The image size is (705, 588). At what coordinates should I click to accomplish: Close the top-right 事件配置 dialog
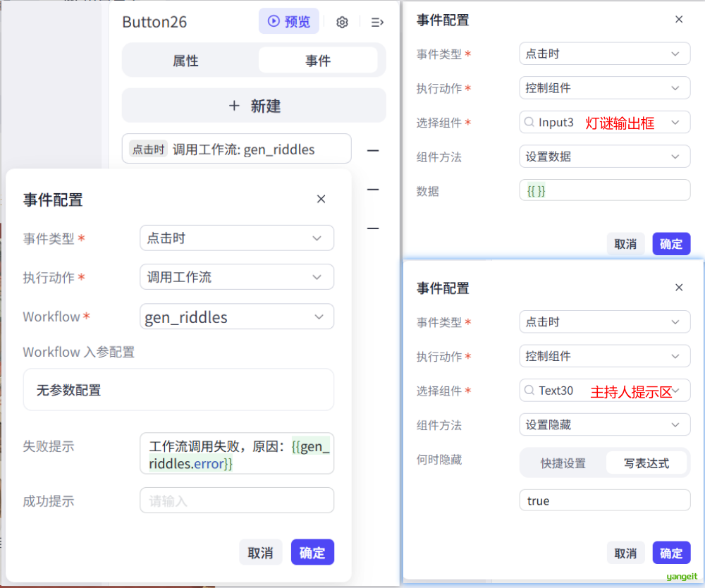pos(679,20)
